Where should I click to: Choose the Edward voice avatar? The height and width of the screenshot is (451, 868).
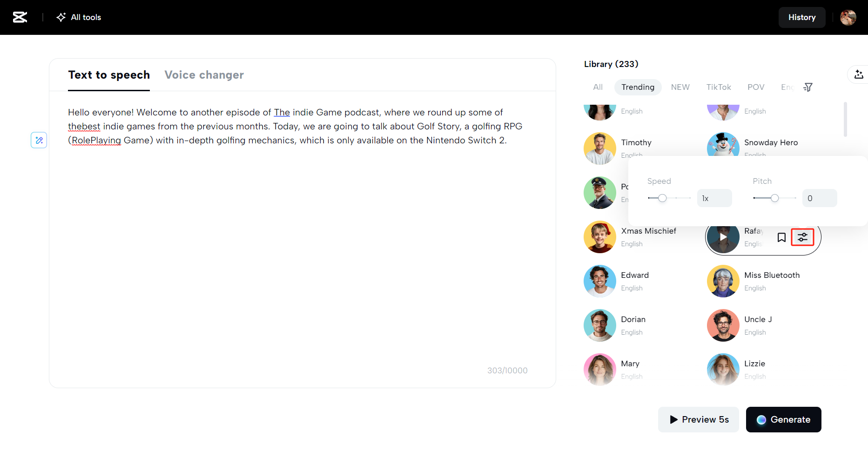(600, 281)
